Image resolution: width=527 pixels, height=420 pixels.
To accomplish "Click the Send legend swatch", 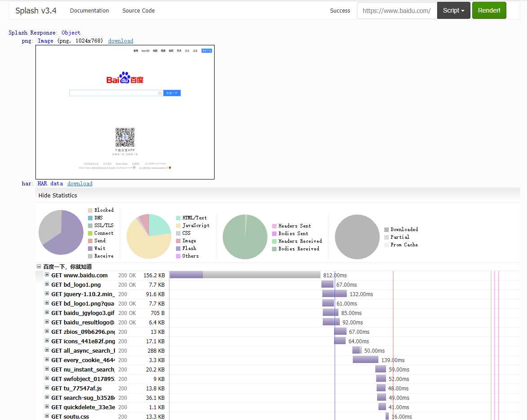I will [90, 241].
